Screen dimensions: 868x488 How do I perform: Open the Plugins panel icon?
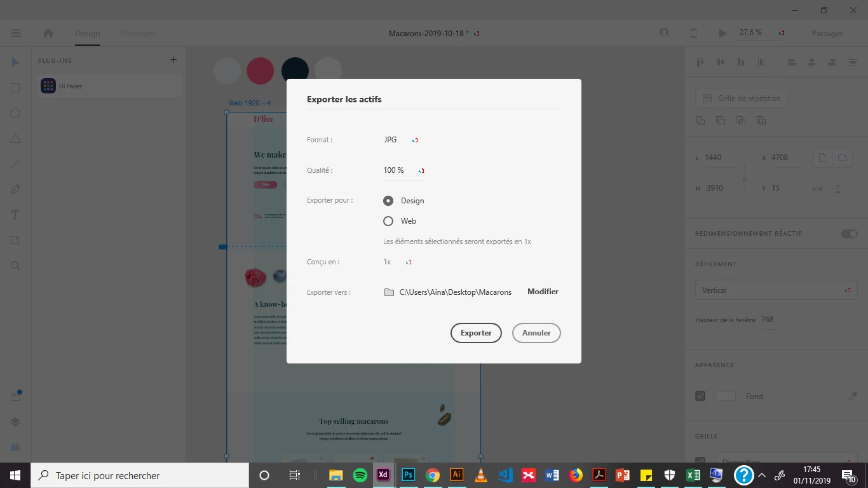pyautogui.click(x=16, y=447)
